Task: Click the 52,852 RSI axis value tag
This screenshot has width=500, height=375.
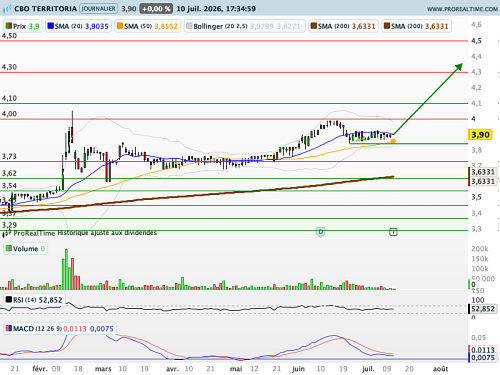Action: [x=483, y=309]
